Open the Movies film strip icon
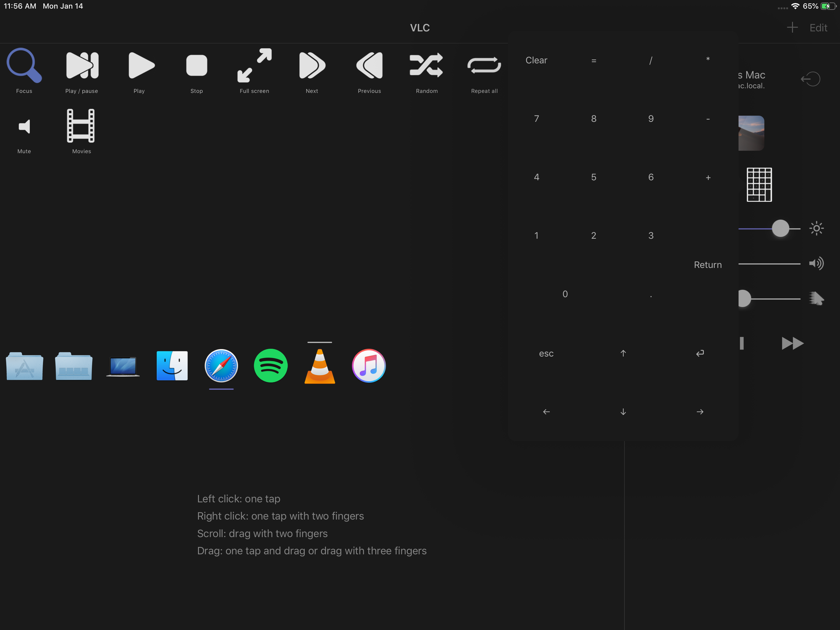The height and width of the screenshot is (630, 840). [81, 126]
